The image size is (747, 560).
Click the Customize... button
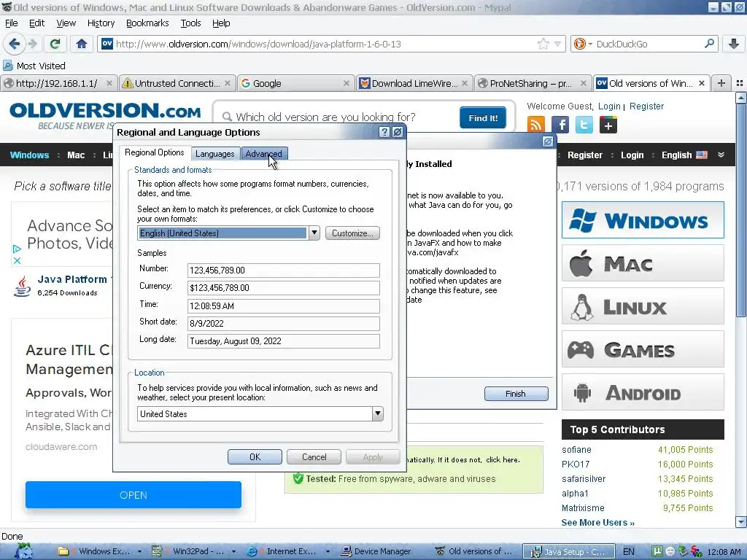pos(352,233)
